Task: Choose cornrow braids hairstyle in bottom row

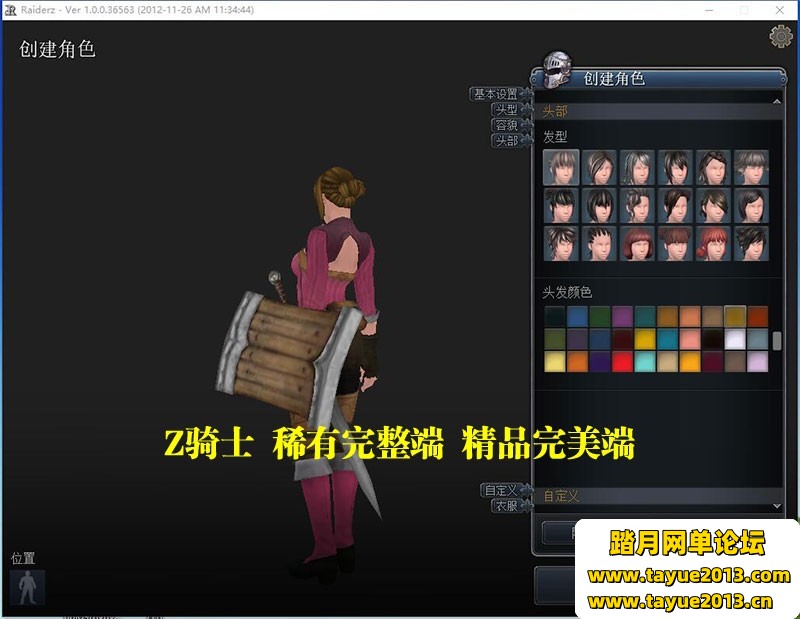Action: pos(599,243)
